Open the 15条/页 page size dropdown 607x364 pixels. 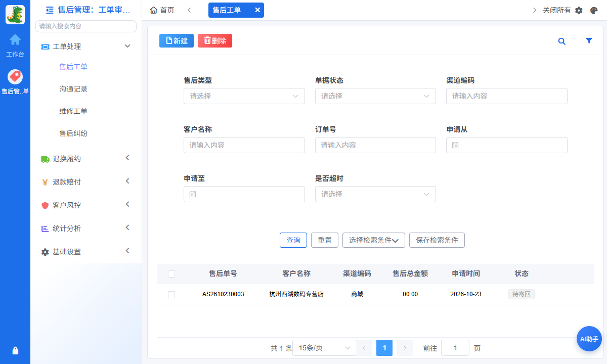tap(324, 348)
